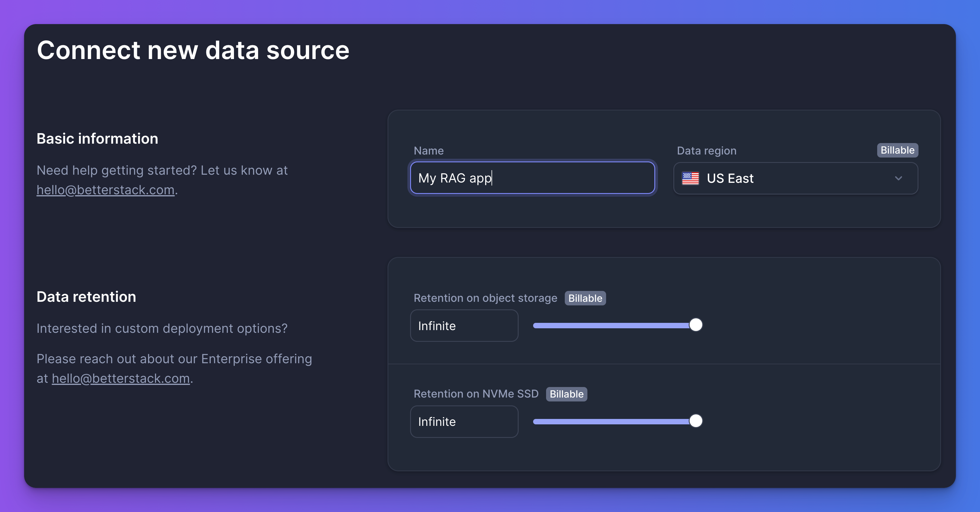Open the Enterprise contact email link
The image size is (980, 512).
(x=120, y=378)
